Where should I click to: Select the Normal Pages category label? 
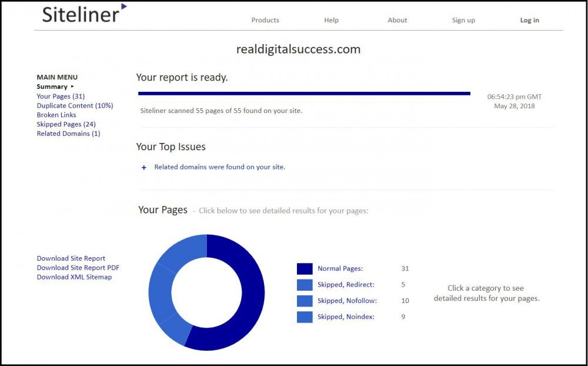point(340,269)
